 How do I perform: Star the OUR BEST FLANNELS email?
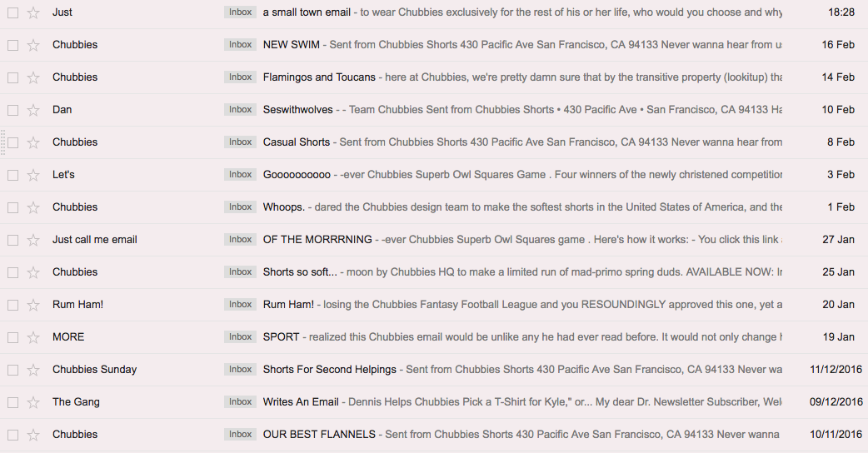point(33,435)
